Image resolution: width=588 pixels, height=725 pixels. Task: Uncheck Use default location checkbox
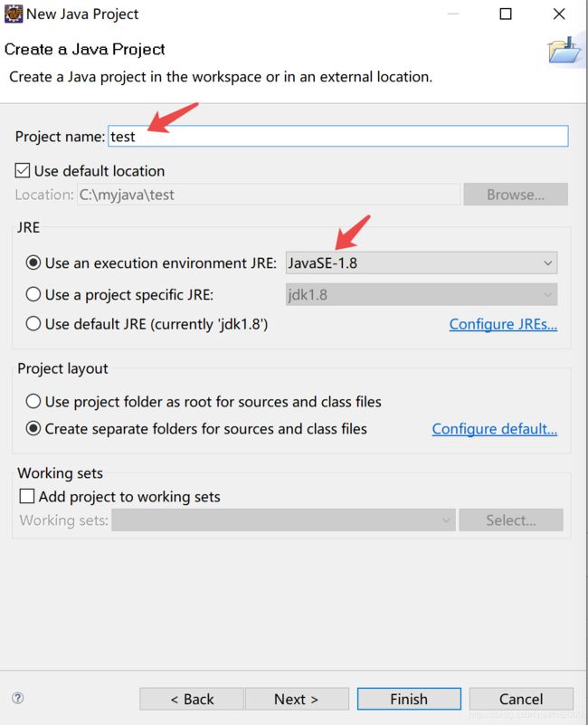point(23,171)
